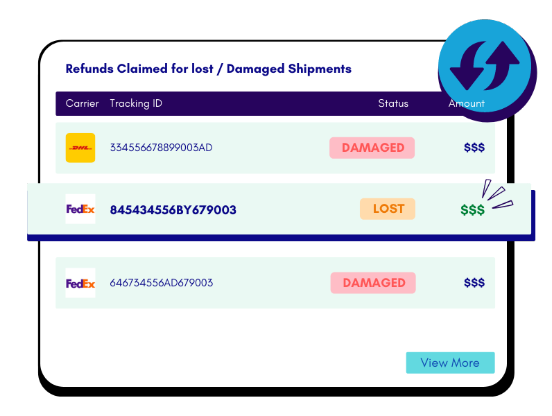Viewport: 552px width, 416px height.
Task: Sort by the Status column header
Action: click(x=393, y=103)
